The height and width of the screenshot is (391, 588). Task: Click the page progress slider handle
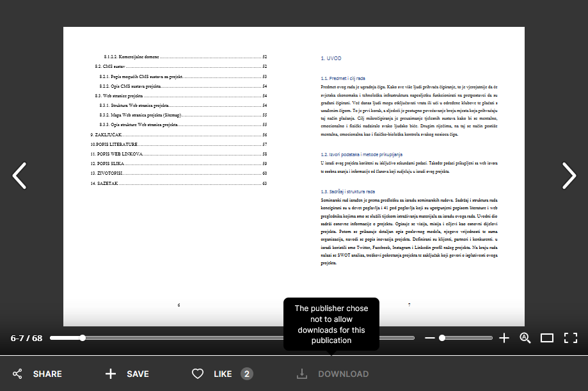point(83,338)
